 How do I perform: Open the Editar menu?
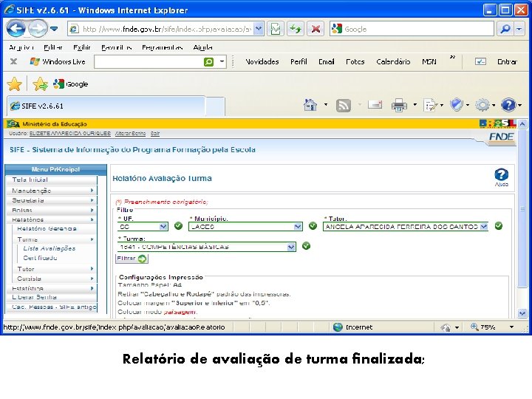pos(53,47)
